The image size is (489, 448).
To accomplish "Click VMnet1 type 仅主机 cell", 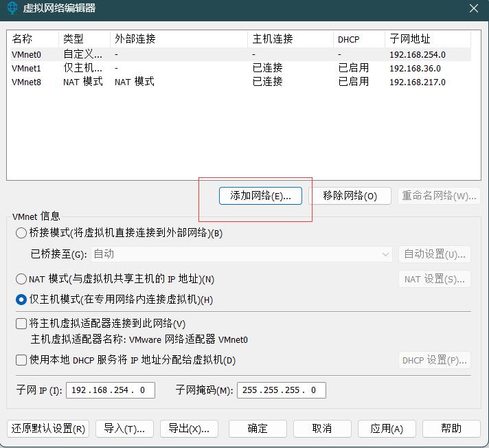I will point(82,68).
